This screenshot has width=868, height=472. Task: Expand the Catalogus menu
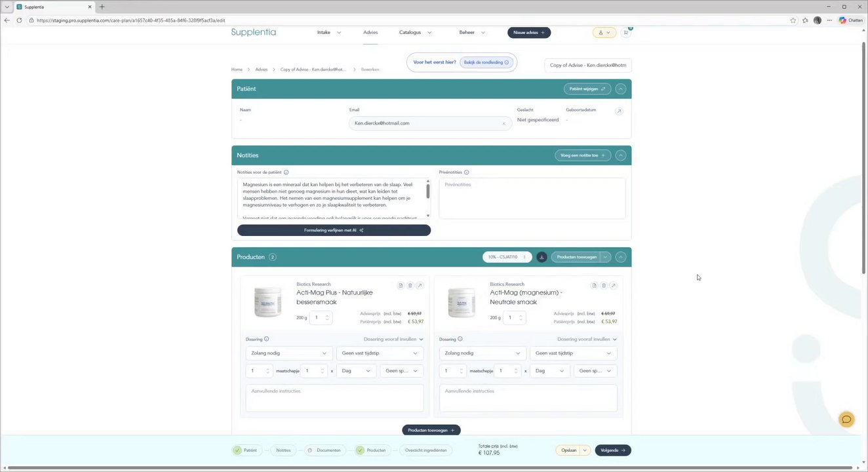[416, 32]
